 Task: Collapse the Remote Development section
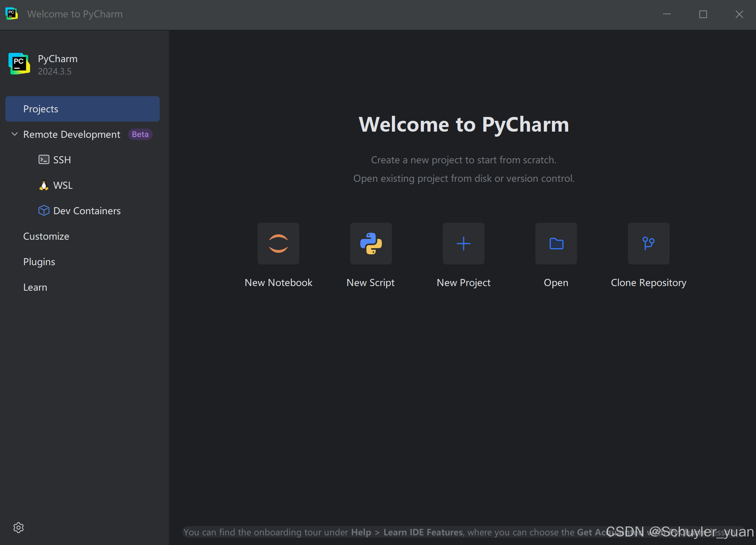click(x=15, y=134)
